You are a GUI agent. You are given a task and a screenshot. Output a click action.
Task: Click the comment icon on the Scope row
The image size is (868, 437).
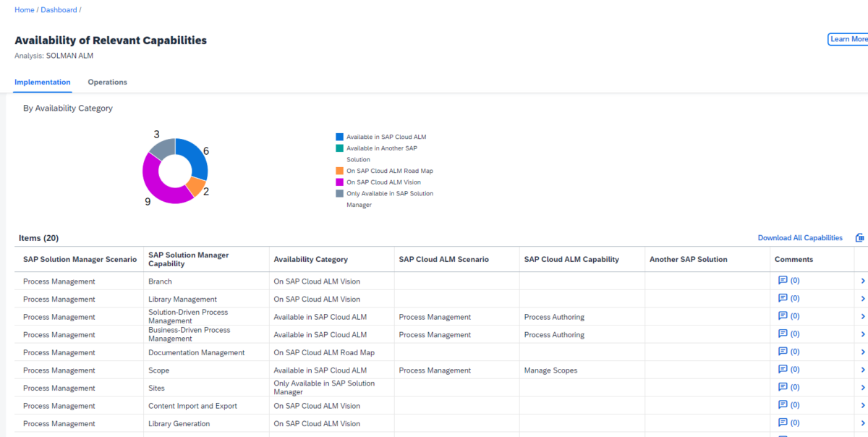click(783, 368)
